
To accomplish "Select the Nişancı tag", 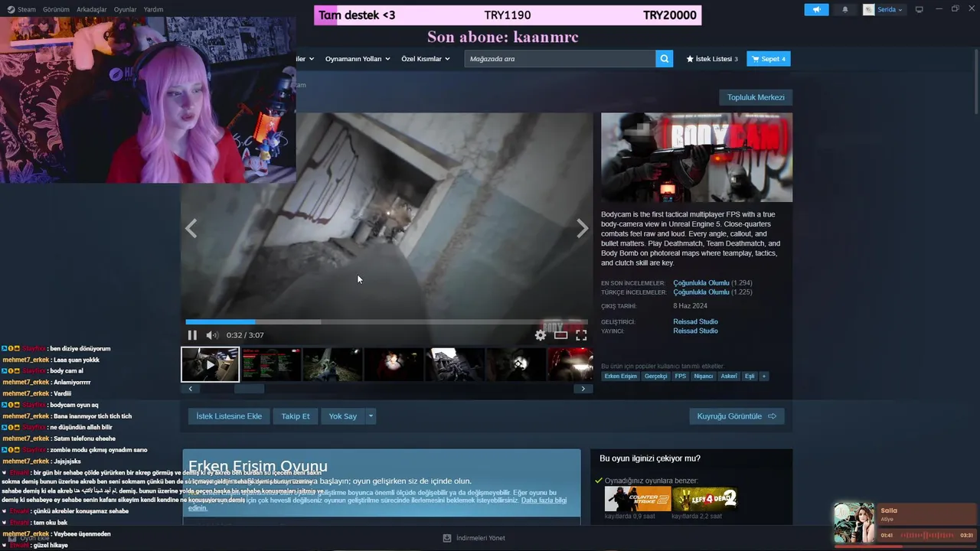I will [x=703, y=376].
